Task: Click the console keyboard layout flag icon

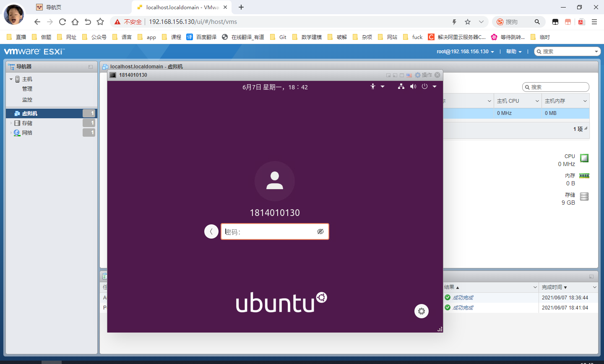Action: [x=409, y=75]
